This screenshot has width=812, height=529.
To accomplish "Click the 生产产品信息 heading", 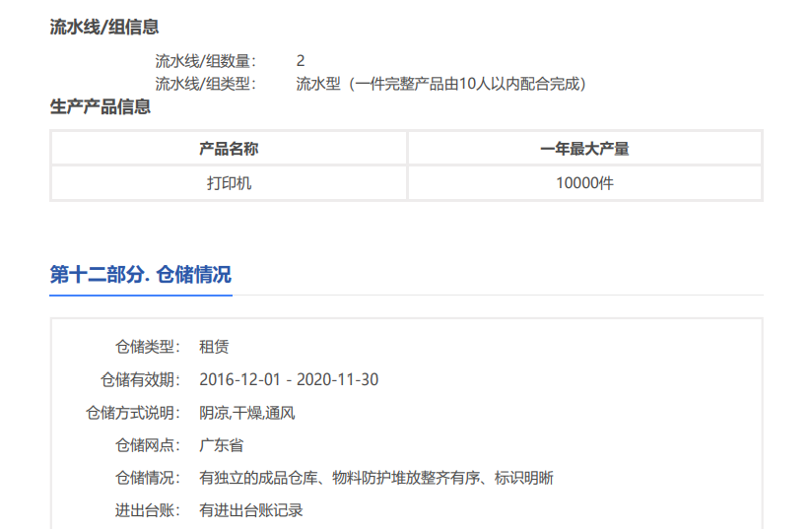I will [101, 107].
